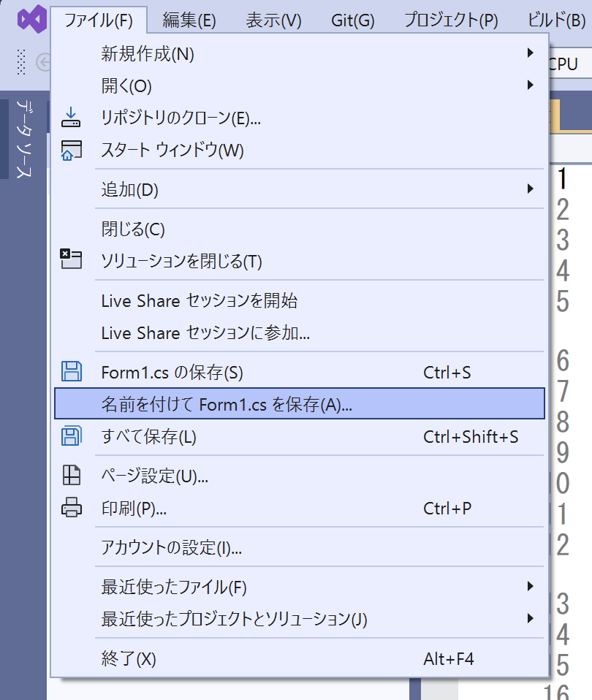Select 新規作成(N) menu entry
592x700 pixels.
[300, 53]
